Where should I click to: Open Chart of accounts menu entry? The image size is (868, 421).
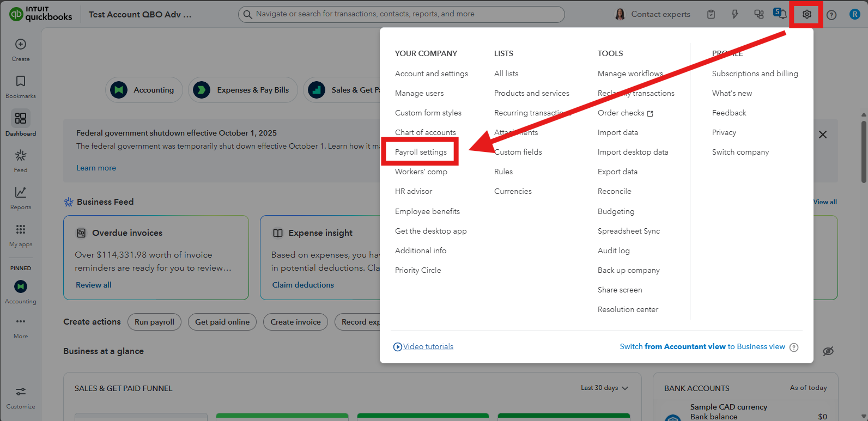click(x=425, y=132)
